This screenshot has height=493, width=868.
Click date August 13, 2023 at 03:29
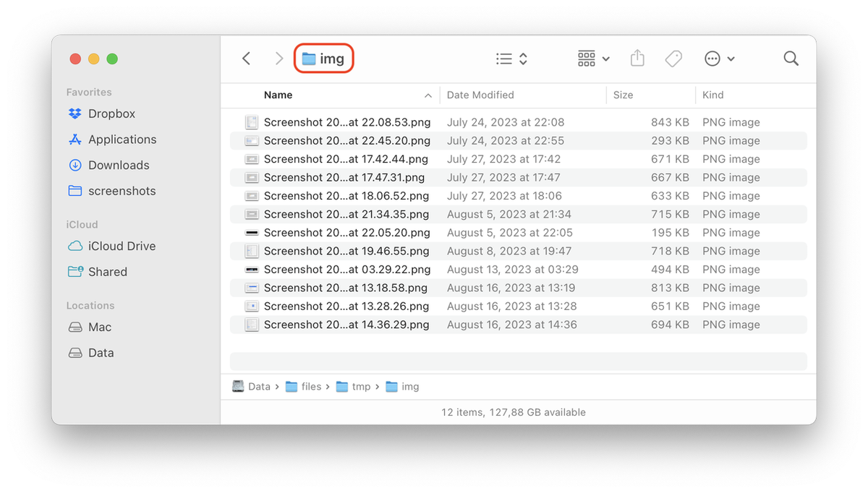click(x=513, y=270)
